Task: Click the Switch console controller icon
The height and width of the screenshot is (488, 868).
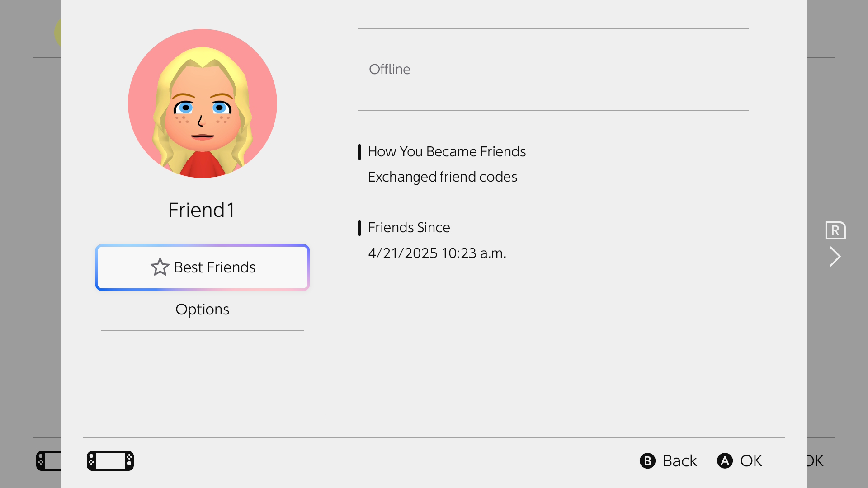Action: click(x=110, y=461)
